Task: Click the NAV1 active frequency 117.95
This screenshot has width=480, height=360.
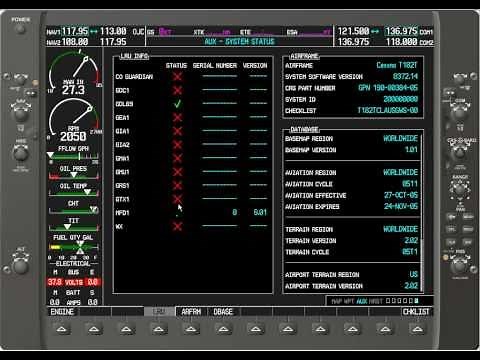Action: click(x=75, y=31)
